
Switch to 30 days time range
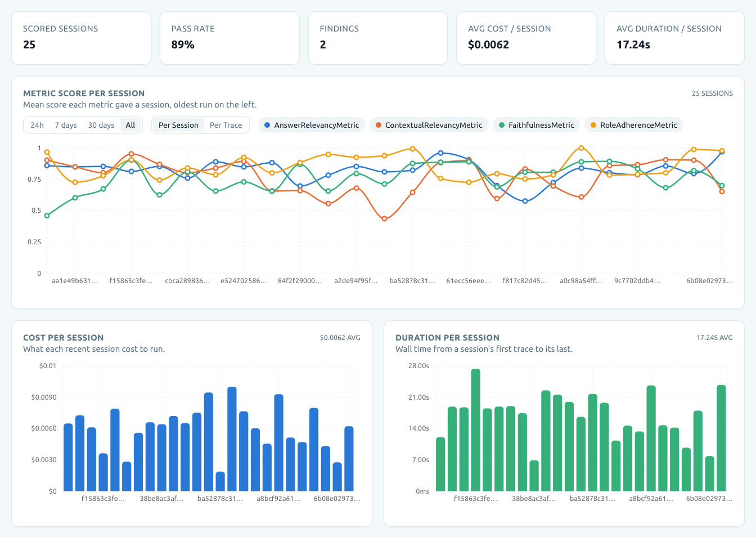(x=101, y=125)
